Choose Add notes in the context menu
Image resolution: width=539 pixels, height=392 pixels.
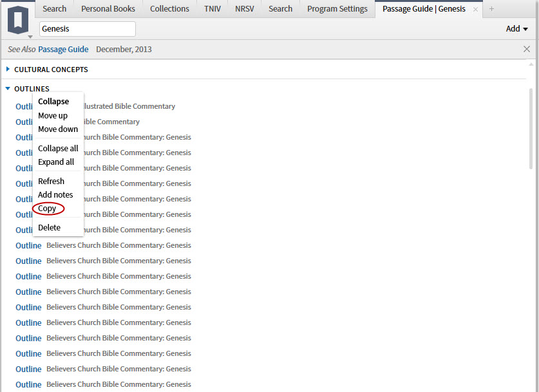tap(55, 195)
